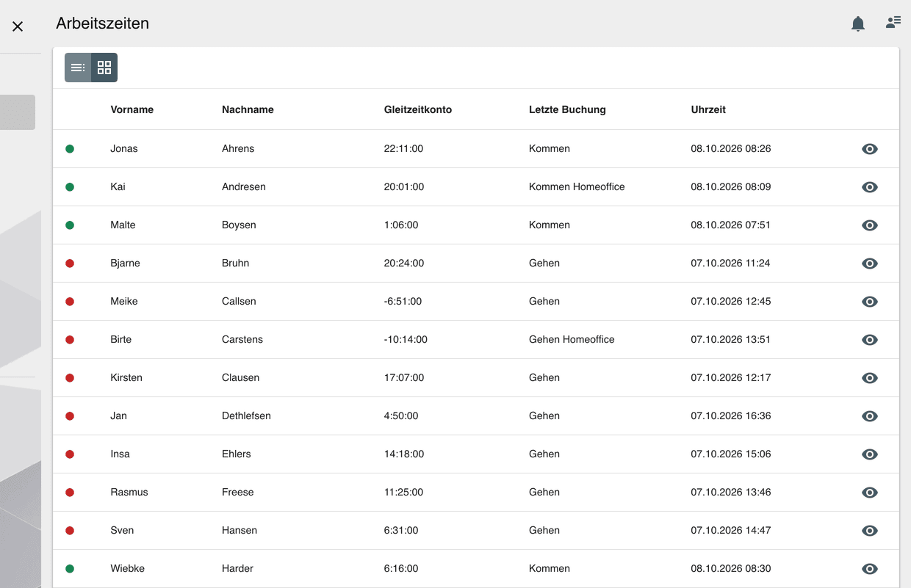This screenshot has height=588, width=911.
Task: Click the Kommen Homeoffice booking
Action: coord(577,186)
